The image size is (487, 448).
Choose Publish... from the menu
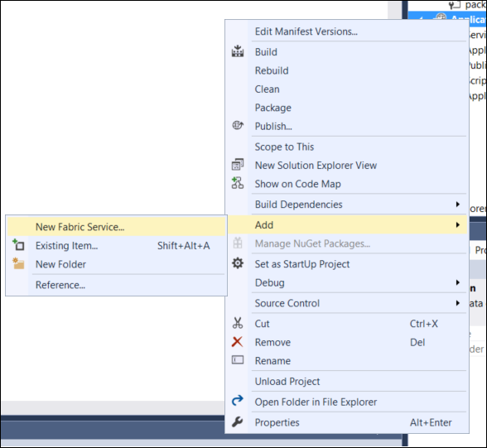(x=347, y=127)
